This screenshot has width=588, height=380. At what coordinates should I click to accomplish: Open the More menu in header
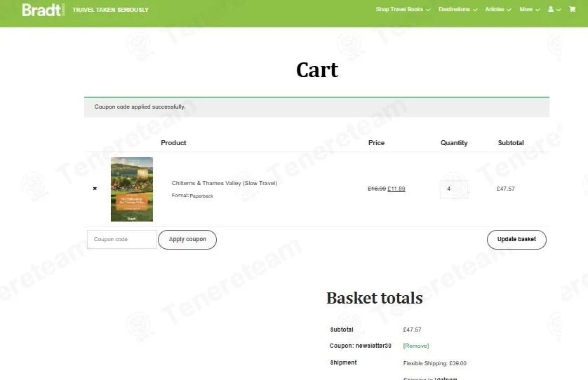click(x=530, y=9)
